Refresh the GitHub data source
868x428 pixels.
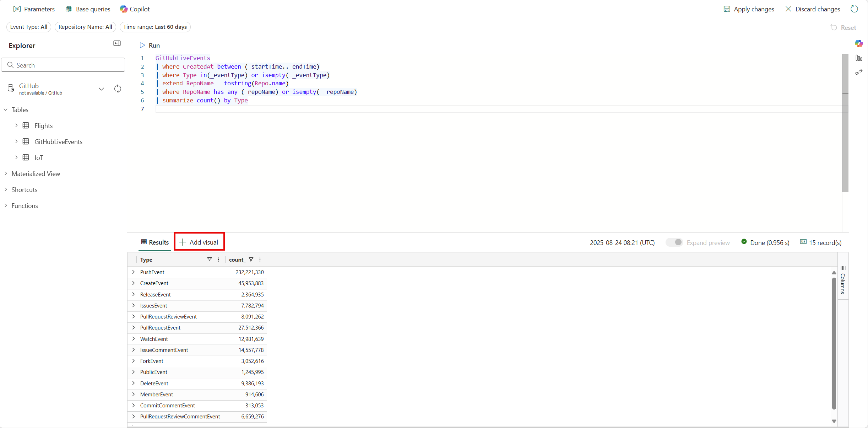click(117, 89)
